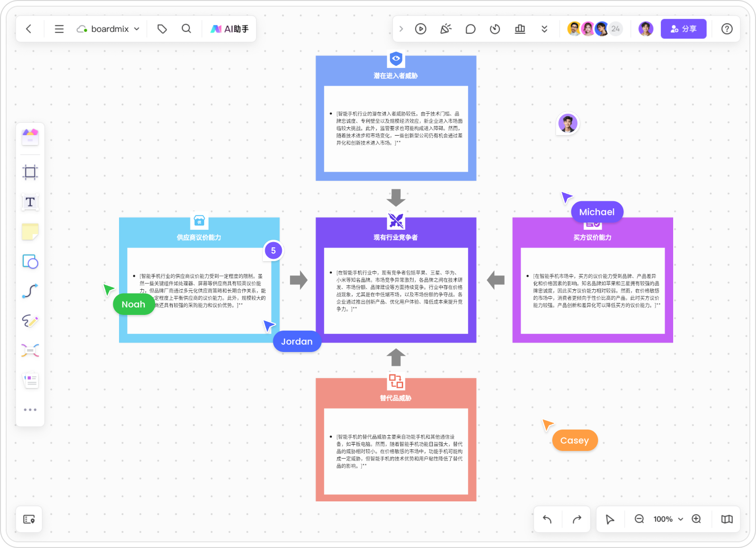Viewport: 756px width, 548px height.
Task: Click the undo arrow button
Action: (x=547, y=519)
